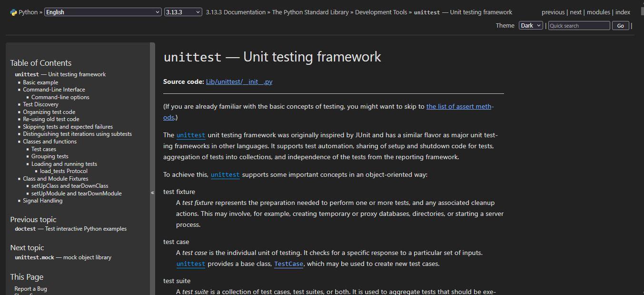
Task: Jump to Grouping tests subsection
Action: (50, 156)
